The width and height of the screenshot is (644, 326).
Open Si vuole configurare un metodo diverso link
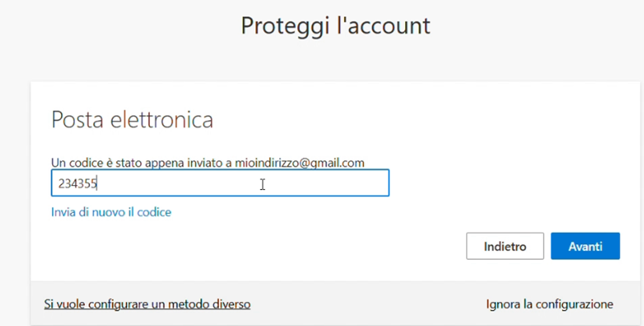point(148,304)
